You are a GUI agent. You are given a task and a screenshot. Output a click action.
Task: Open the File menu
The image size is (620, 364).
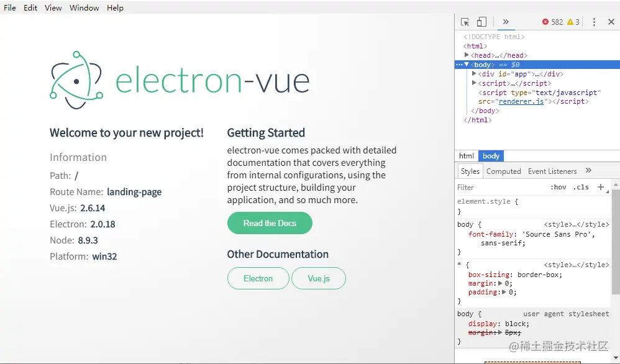click(10, 8)
